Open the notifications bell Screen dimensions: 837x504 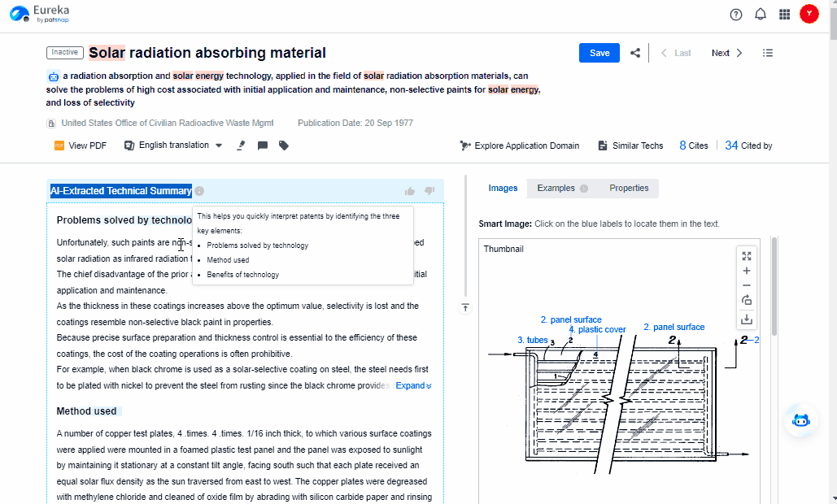click(x=761, y=14)
